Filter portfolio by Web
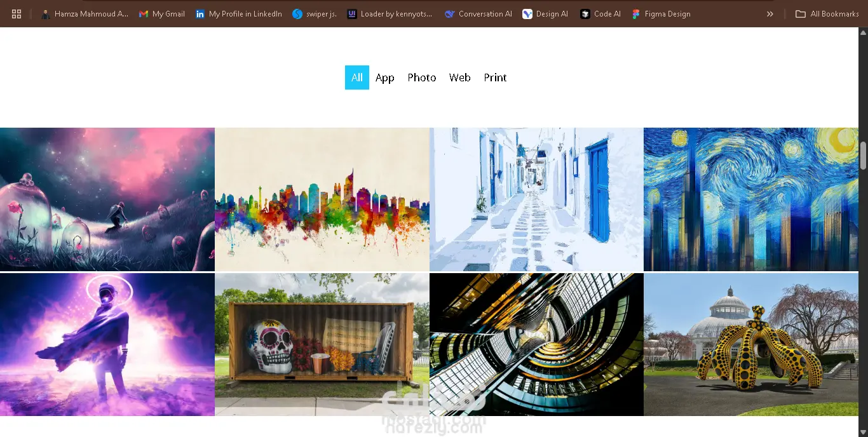 460,77
